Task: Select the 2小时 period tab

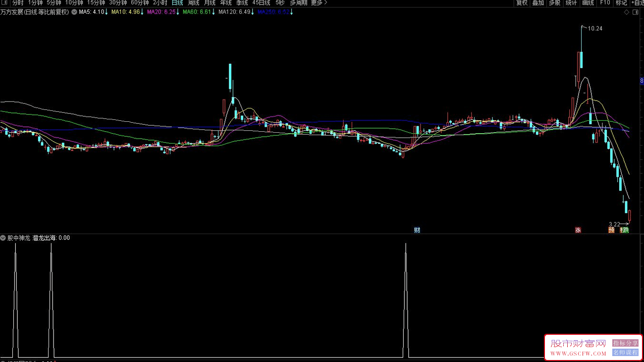Action: pos(160,3)
